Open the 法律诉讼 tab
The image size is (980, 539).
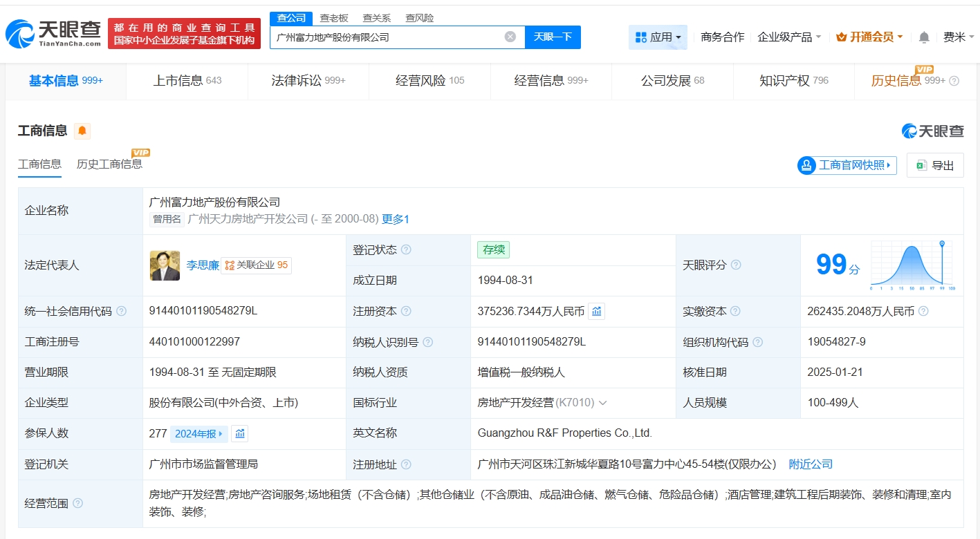[x=308, y=81]
